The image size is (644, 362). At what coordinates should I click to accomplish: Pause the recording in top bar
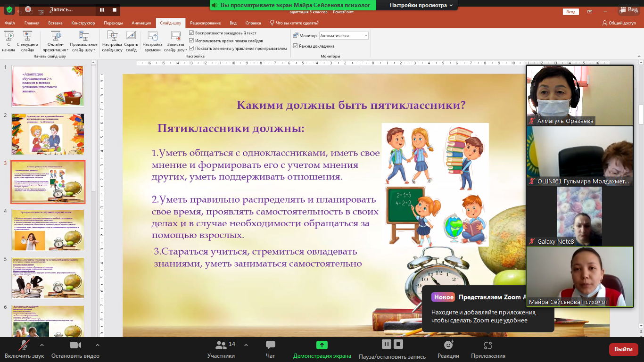(102, 9)
